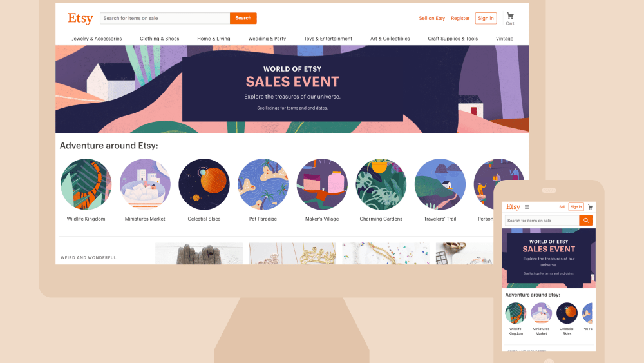
Task: Open Celestial Skies circle on mobile screen
Action: tap(567, 313)
